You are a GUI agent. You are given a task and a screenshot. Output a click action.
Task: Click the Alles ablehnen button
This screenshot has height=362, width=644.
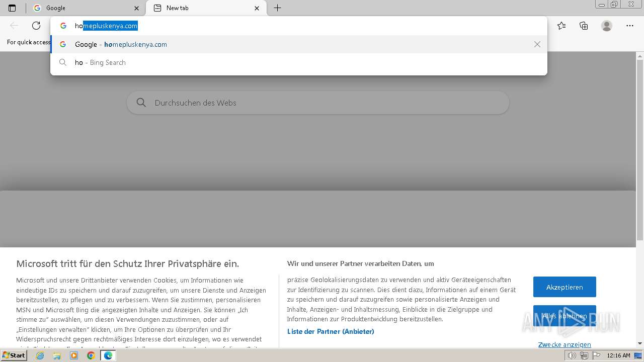coord(565,316)
